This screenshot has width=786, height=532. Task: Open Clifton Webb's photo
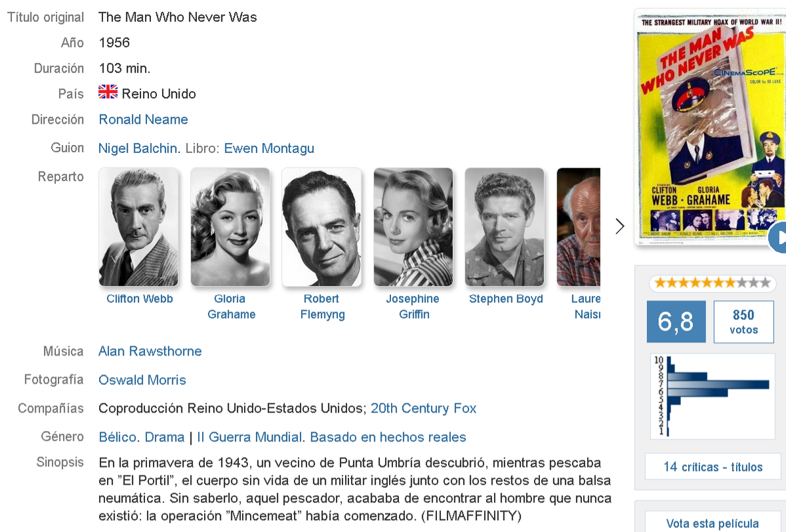tap(139, 227)
